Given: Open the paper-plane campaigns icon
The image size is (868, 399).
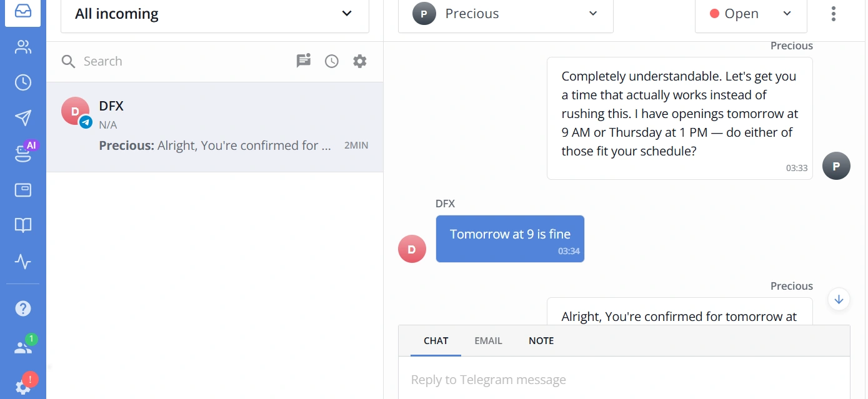Looking at the screenshot, I should click(x=23, y=118).
